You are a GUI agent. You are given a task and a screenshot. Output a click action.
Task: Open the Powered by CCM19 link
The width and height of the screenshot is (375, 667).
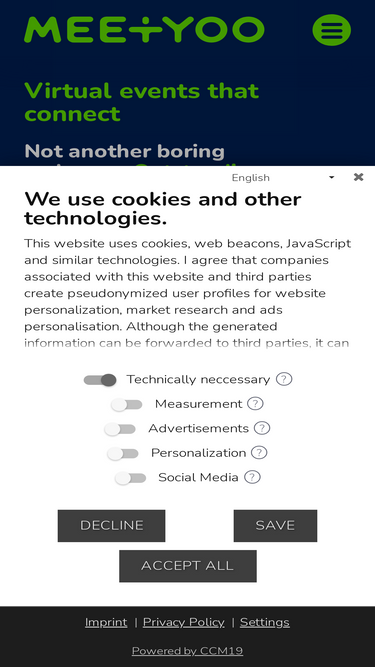pos(188,651)
